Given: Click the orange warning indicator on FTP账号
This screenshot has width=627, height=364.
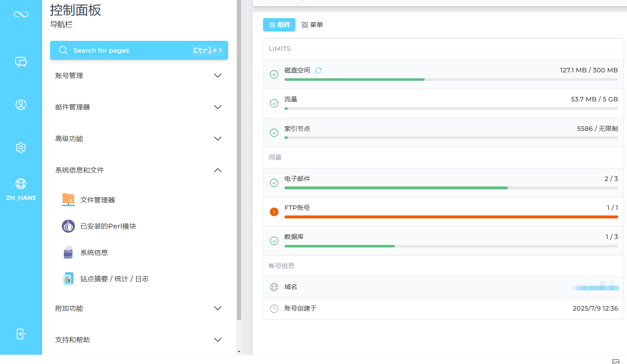Looking at the screenshot, I should tap(274, 212).
